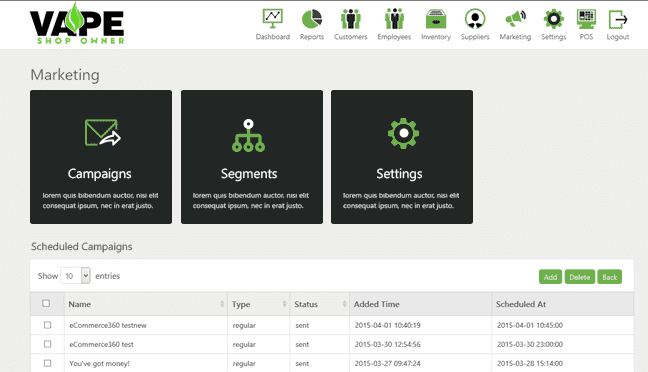Open the Customers people icon
The width and height of the screenshot is (648, 372).
point(351,19)
